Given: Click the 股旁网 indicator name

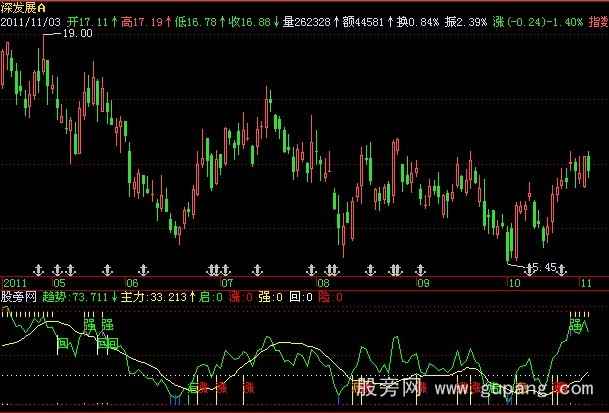Looking at the screenshot, I should point(18,298).
